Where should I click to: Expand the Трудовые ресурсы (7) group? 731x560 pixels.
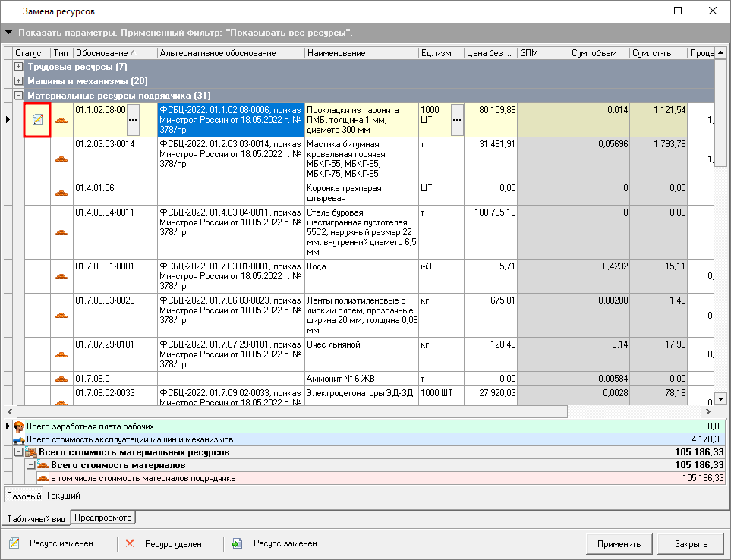pyautogui.click(x=19, y=68)
